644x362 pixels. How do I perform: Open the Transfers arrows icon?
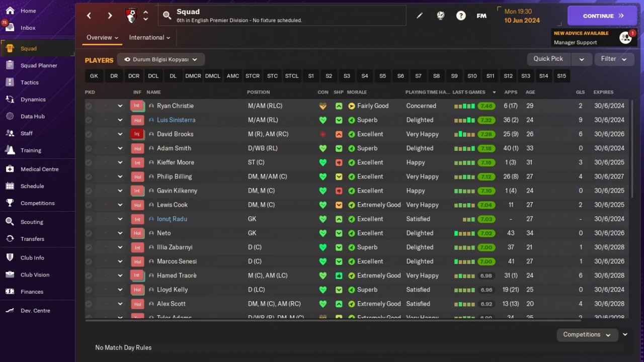click(10, 239)
